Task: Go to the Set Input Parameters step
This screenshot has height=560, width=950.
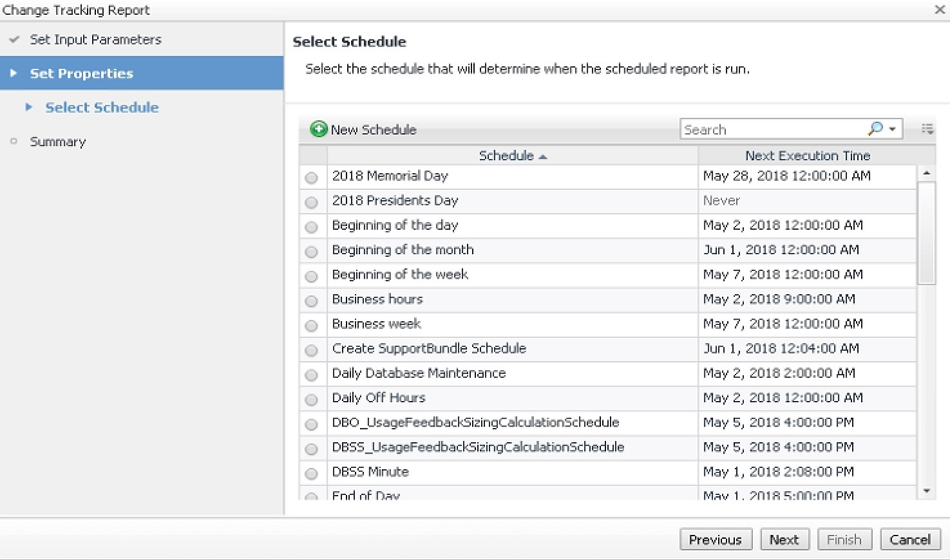Action: (x=95, y=40)
